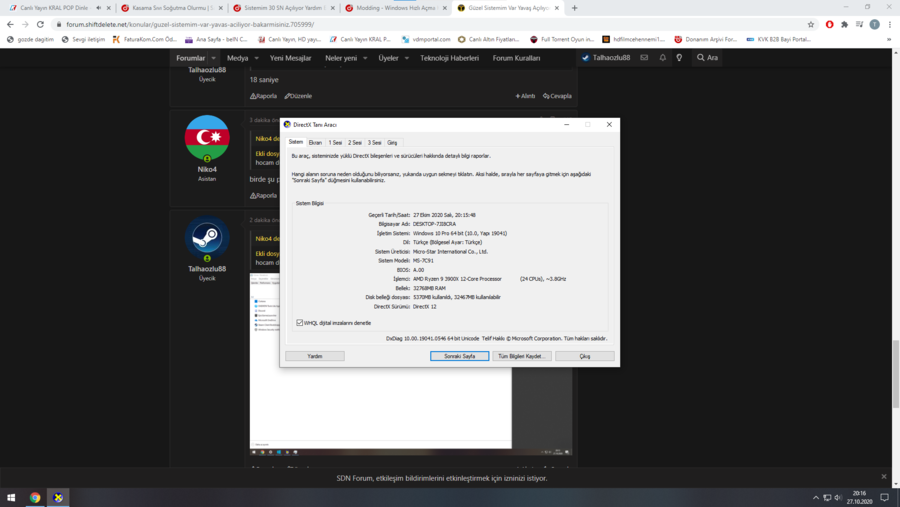This screenshot has height=507, width=900.
Task: Open the volume speaker tray icon
Action: [838, 498]
